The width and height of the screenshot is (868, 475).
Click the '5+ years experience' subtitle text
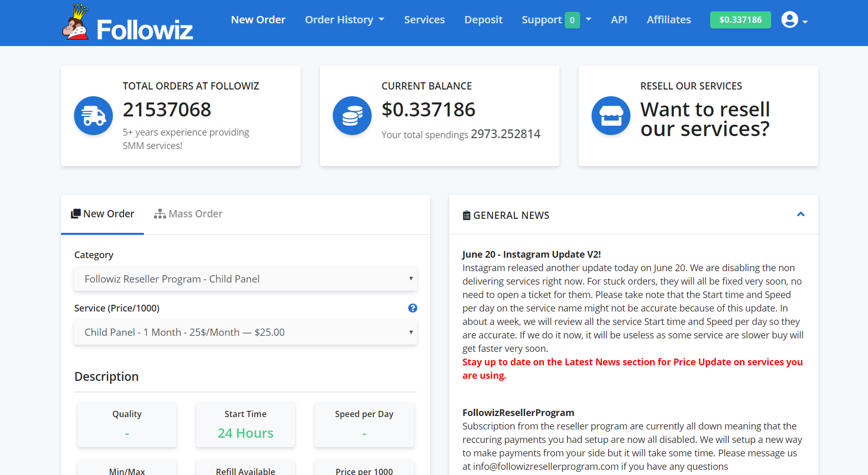186,139
